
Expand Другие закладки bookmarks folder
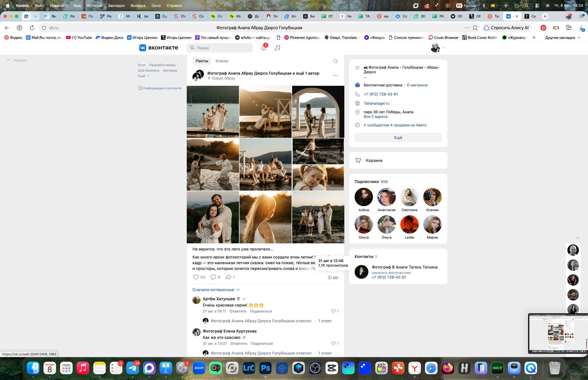click(562, 37)
